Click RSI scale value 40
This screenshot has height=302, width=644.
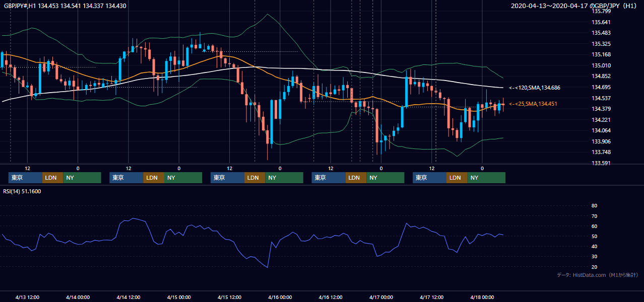pos(594,246)
